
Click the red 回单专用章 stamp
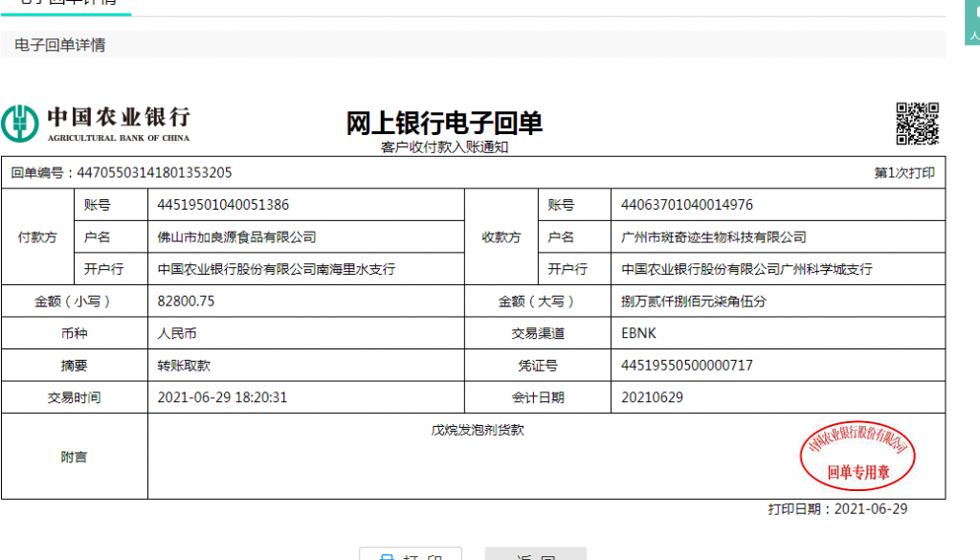[857, 456]
